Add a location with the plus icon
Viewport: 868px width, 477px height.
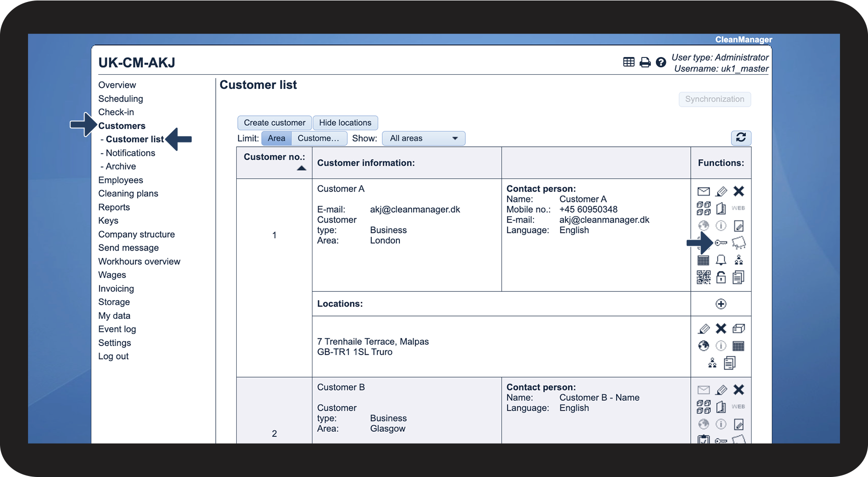[x=721, y=304]
